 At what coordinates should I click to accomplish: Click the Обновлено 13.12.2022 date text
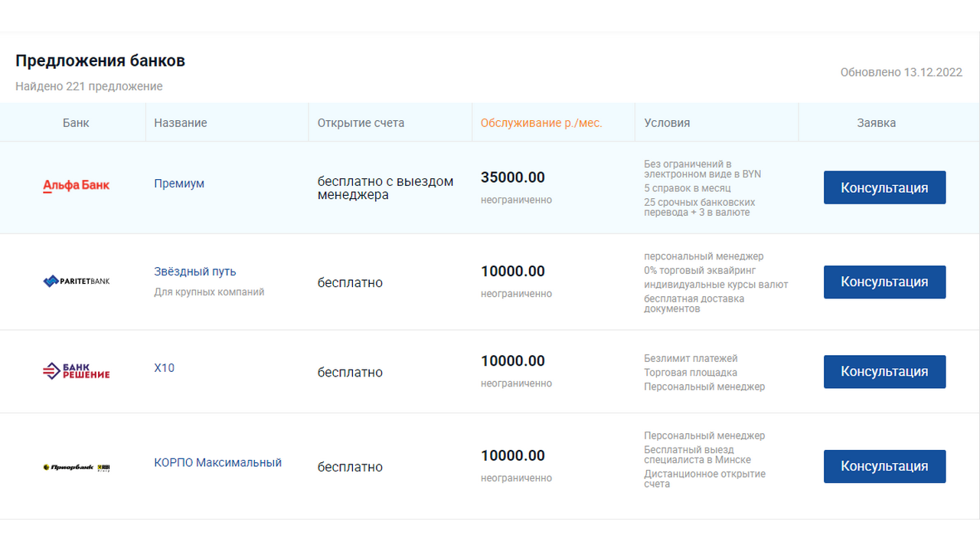[x=901, y=73]
